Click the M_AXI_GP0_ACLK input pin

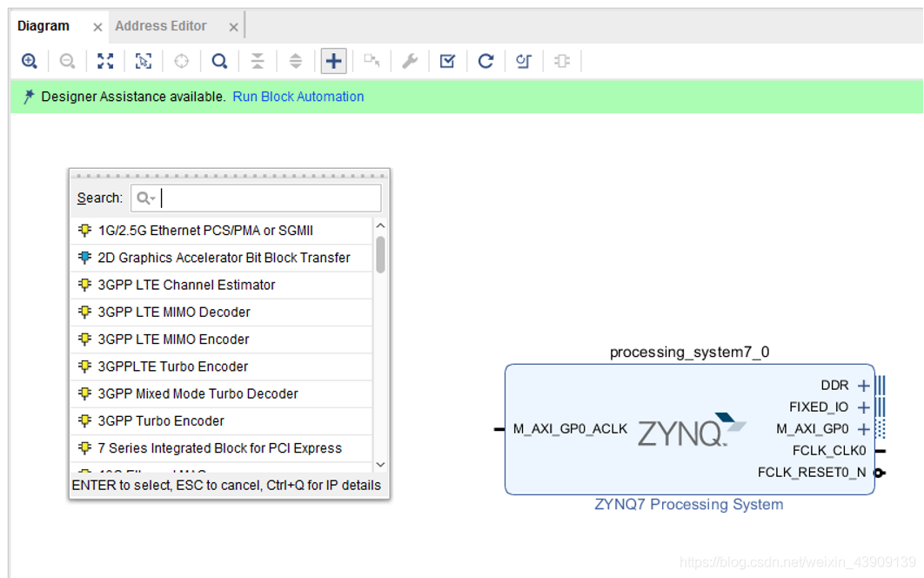(499, 429)
